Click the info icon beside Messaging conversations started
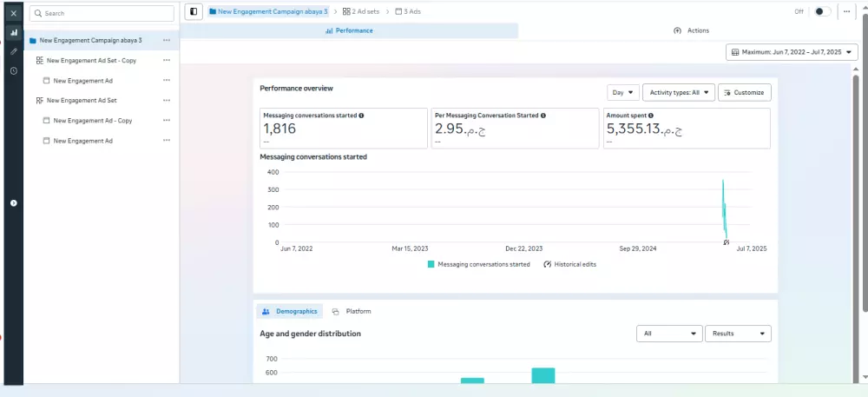This screenshot has height=397, width=868. [x=361, y=116]
